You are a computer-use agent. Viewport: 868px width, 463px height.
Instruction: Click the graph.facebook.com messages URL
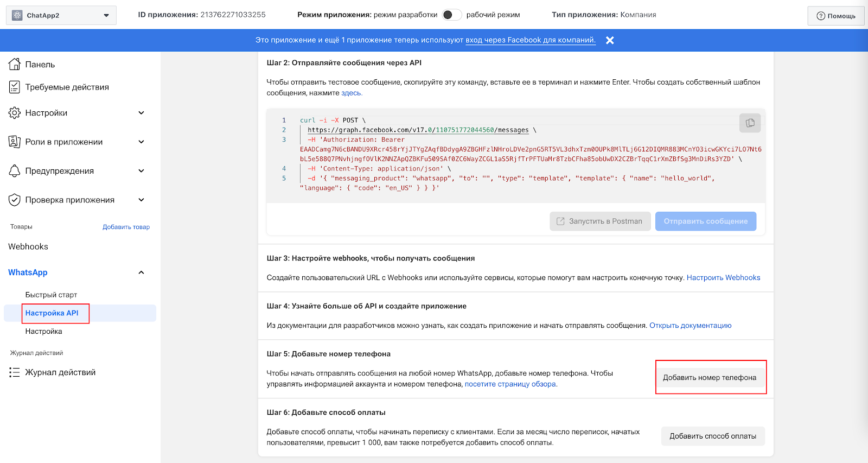point(418,130)
